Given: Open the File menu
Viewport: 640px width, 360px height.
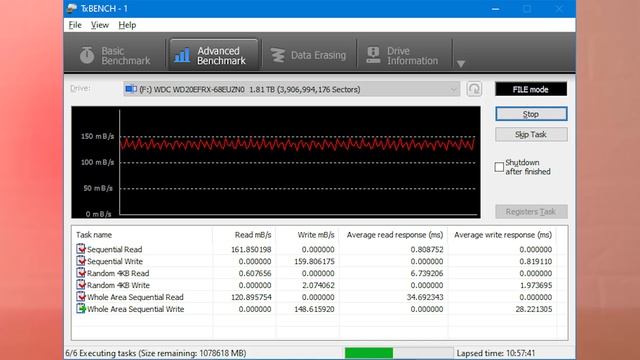Looking at the screenshot, I should pos(75,25).
